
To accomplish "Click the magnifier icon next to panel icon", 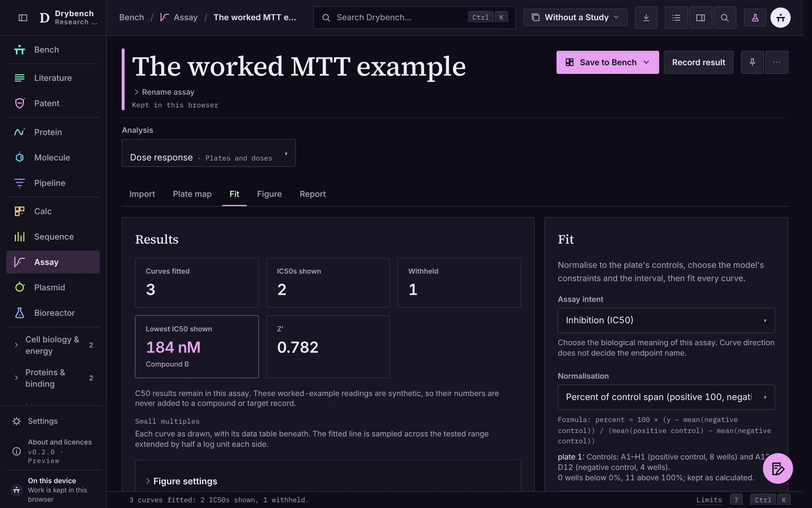I will [x=724, y=18].
